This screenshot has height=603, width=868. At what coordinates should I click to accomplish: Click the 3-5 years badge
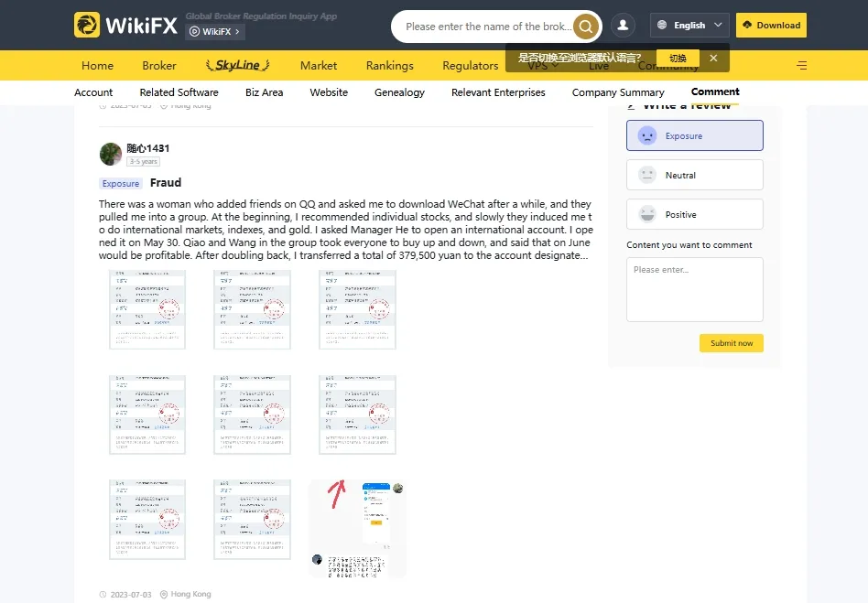(144, 162)
